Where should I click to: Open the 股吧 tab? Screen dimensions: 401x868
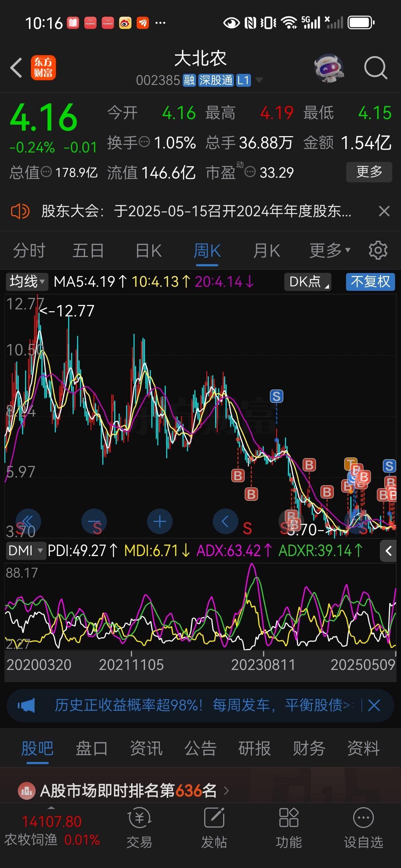tap(37, 749)
